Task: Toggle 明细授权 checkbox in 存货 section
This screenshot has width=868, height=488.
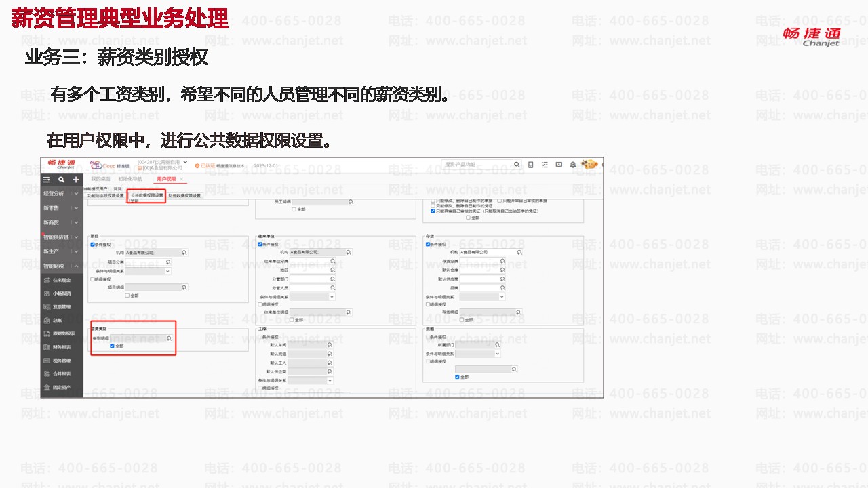Action: coord(427,304)
